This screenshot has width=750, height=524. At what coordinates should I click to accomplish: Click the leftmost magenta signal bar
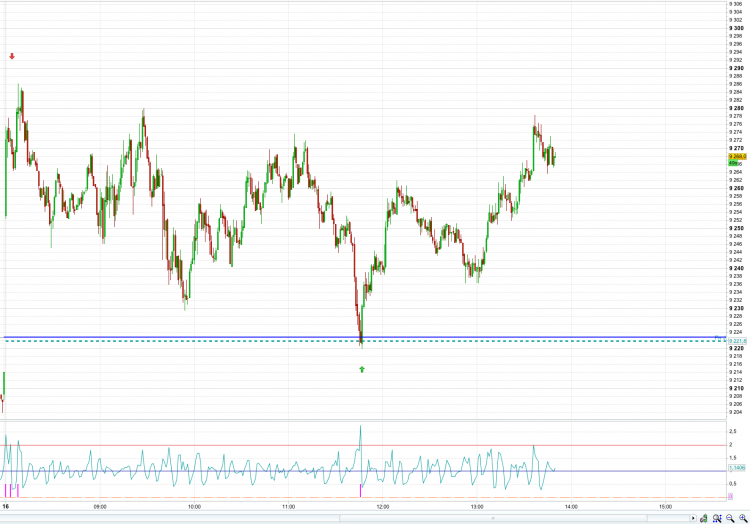[6, 491]
